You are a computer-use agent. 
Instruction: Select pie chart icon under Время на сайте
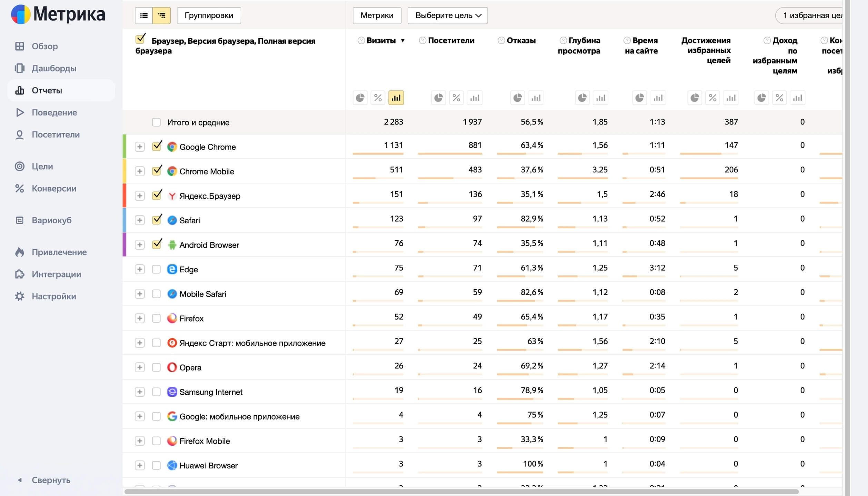[640, 98]
